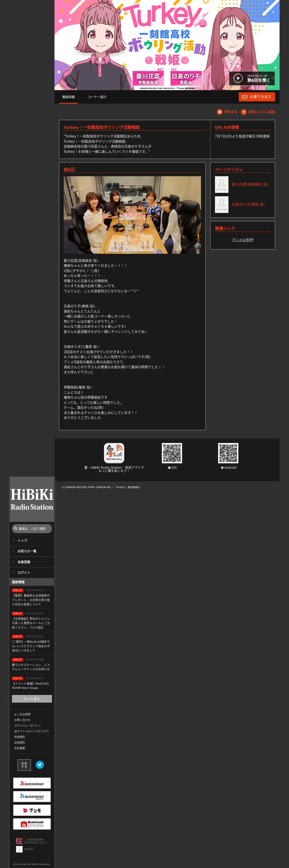Open 会員規約 footer link
This screenshot has width=289, height=868.
(20, 742)
